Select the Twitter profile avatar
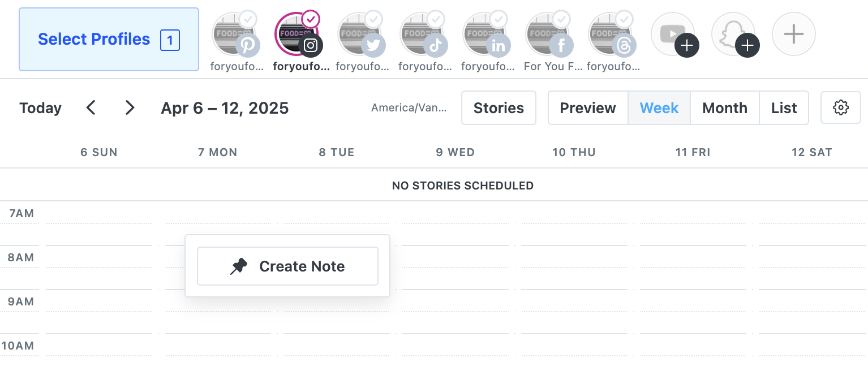 point(359,34)
